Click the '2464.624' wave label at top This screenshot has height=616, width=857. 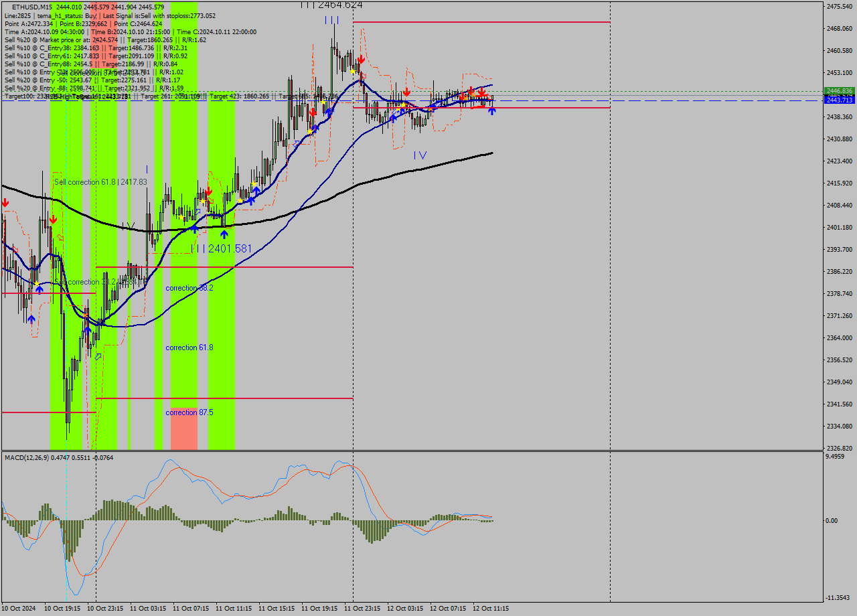coord(340,5)
